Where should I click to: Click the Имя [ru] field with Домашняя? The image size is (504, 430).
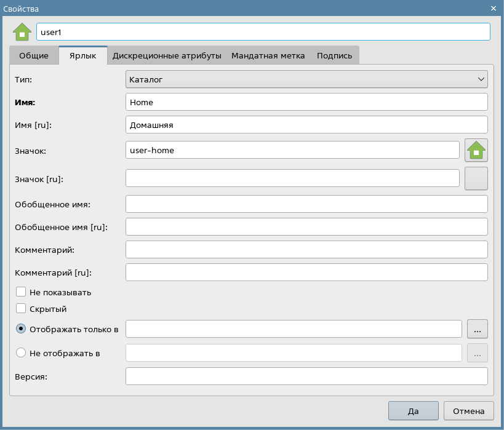(x=306, y=125)
